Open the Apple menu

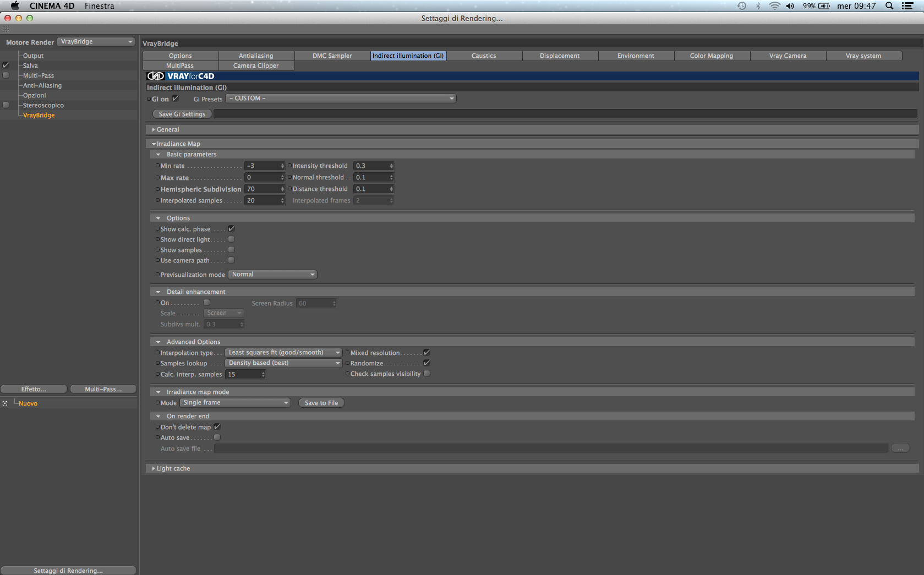click(x=15, y=6)
